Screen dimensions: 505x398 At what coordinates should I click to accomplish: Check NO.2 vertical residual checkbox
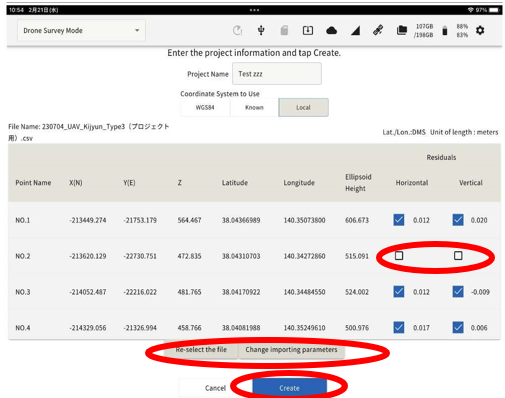coord(458,256)
